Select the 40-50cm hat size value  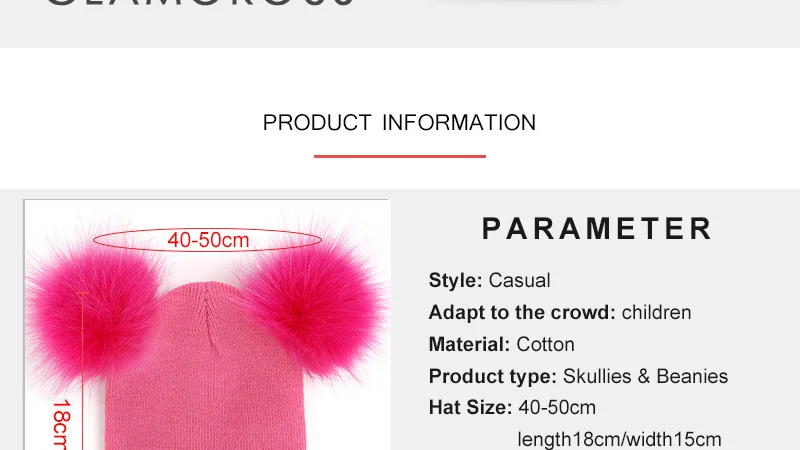coord(557,408)
